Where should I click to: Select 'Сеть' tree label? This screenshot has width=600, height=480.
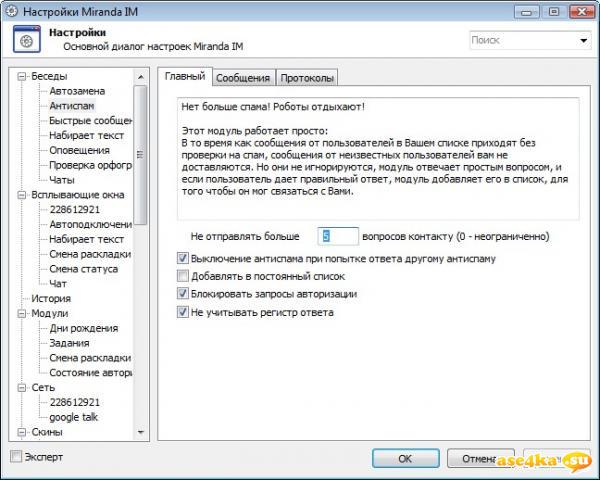[x=43, y=388]
